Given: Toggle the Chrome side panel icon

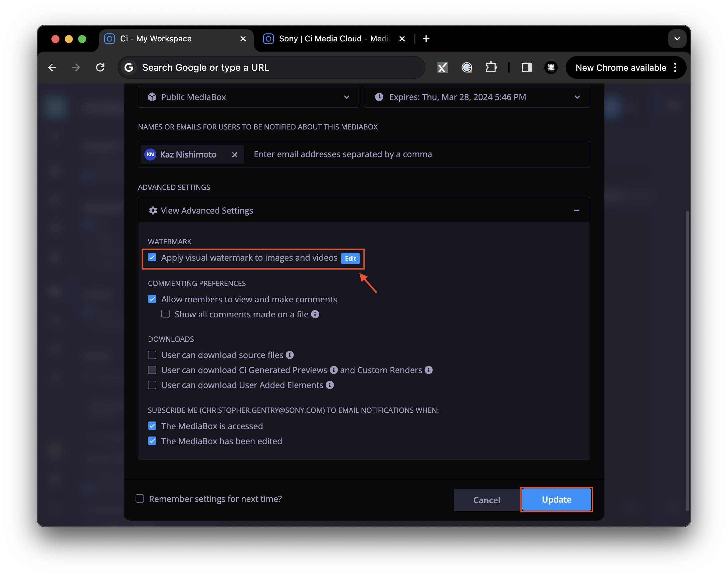Looking at the screenshot, I should 527,67.
